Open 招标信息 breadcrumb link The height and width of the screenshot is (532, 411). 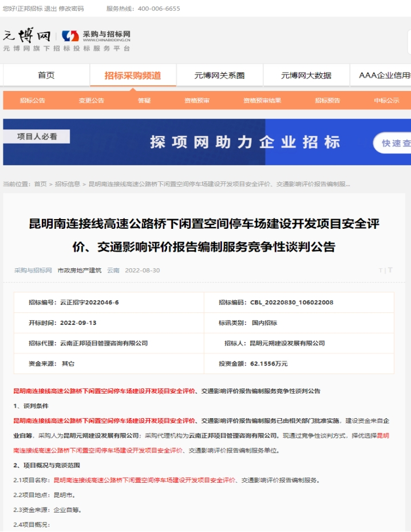click(x=68, y=184)
